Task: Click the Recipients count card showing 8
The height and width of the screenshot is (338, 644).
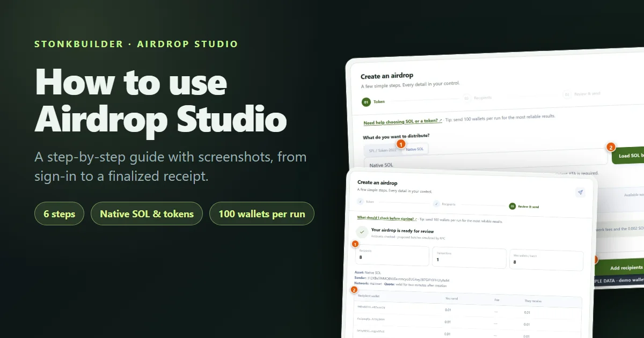Action: [392, 255]
